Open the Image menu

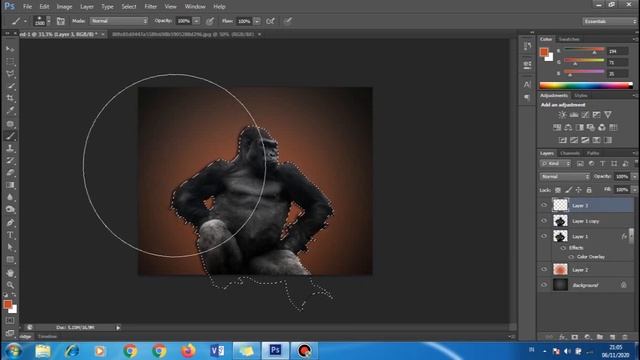pos(64,7)
